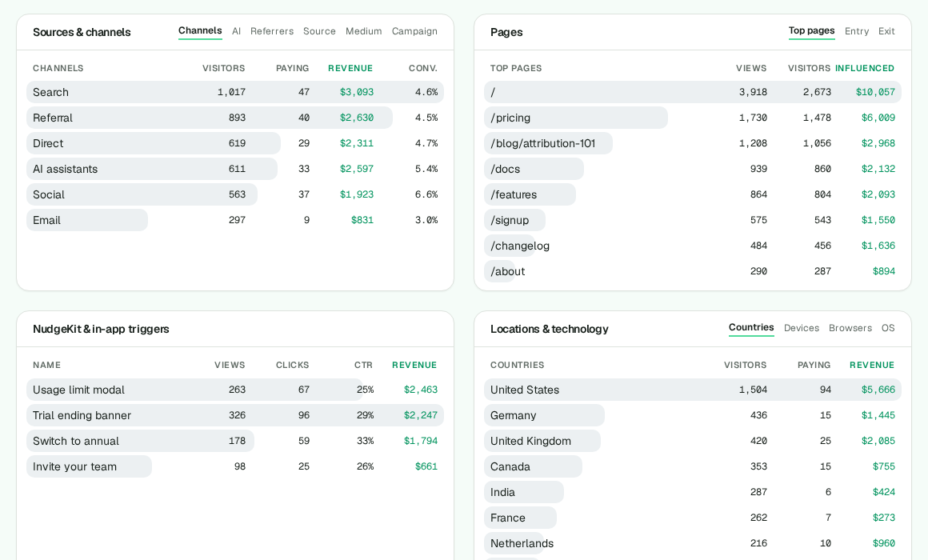
Task: Open the United Kingdom country row
Action: point(693,441)
